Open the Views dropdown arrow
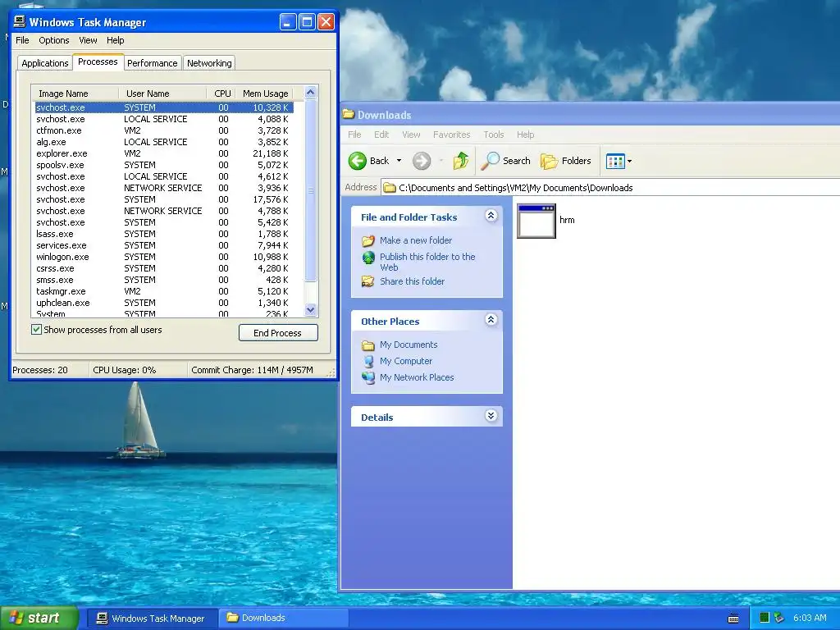 tap(629, 161)
